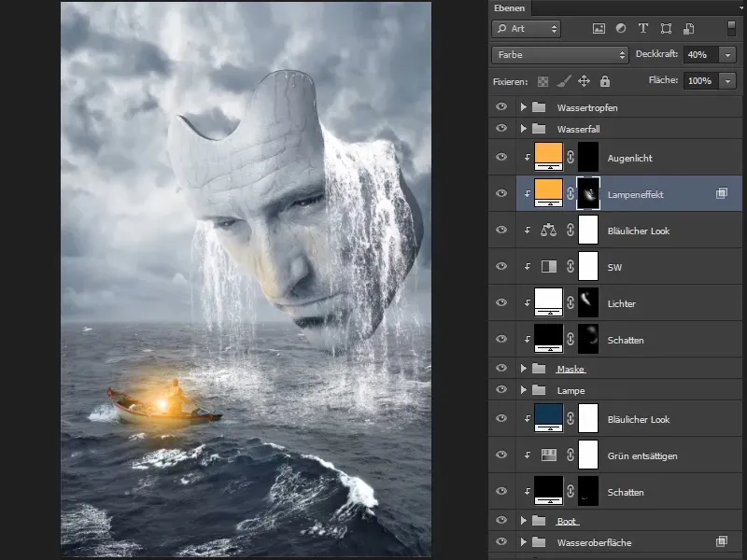747x560 pixels.
Task: Hide the Wassertropfen group
Action: click(x=501, y=106)
